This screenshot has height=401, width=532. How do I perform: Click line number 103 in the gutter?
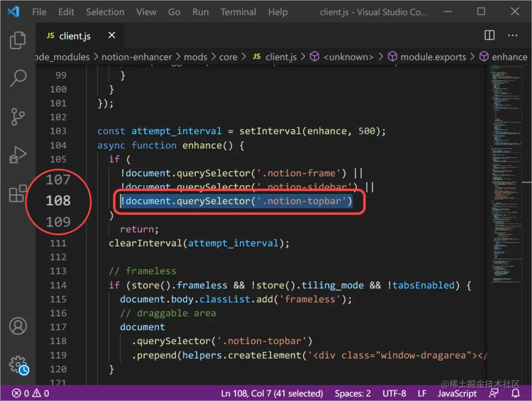coord(58,131)
